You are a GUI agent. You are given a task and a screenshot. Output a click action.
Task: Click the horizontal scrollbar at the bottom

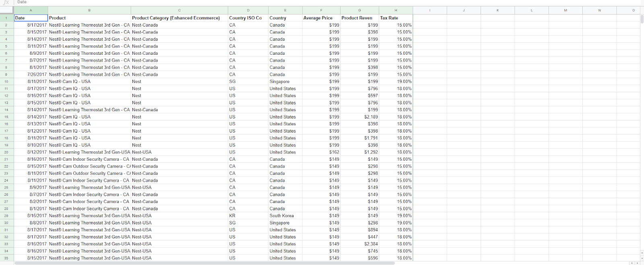(204, 263)
